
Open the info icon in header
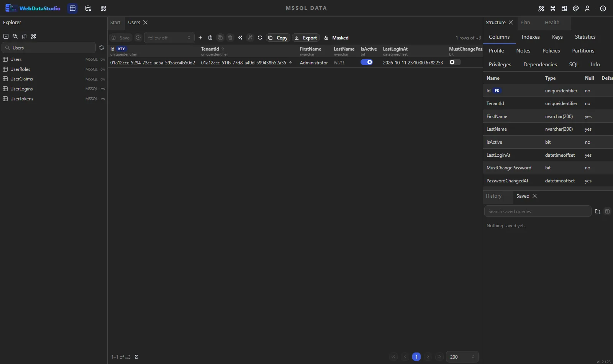[603, 8]
